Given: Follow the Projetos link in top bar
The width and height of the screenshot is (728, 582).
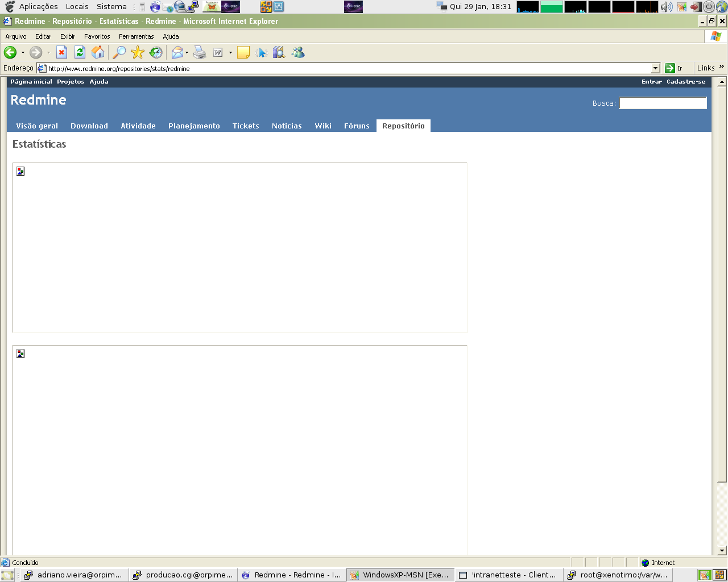Looking at the screenshot, I should pos(71,82).
